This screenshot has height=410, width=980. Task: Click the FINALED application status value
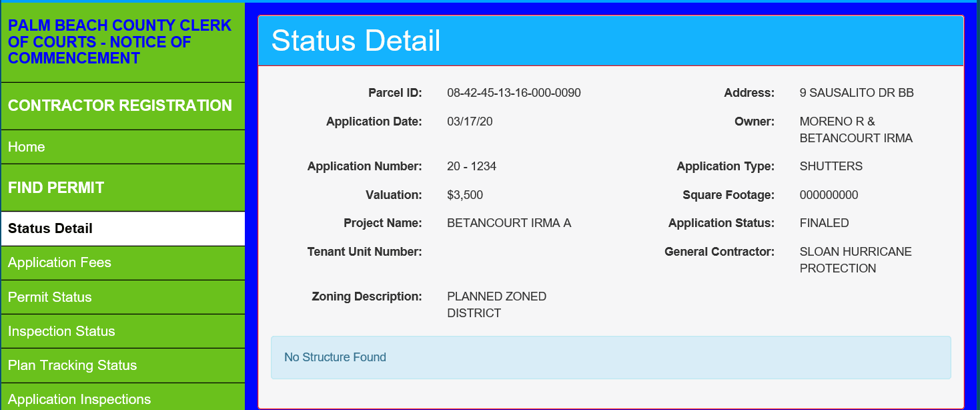point(824,223)
